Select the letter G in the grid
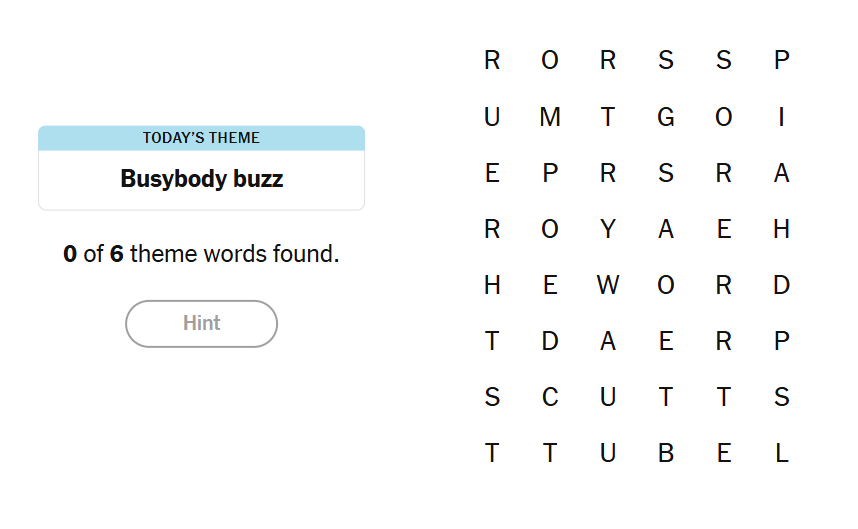The image size is (858, 529). tap(666, 118)
